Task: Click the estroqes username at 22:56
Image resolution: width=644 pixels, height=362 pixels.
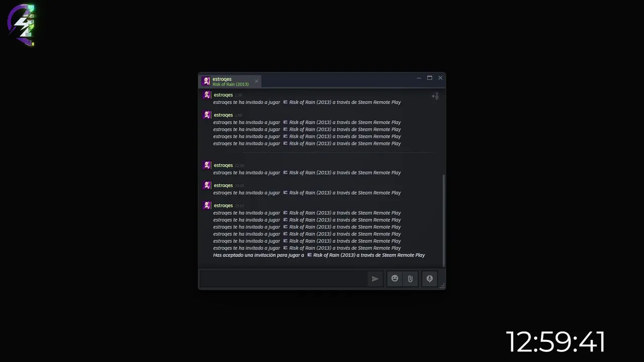Action: point(223,165)
